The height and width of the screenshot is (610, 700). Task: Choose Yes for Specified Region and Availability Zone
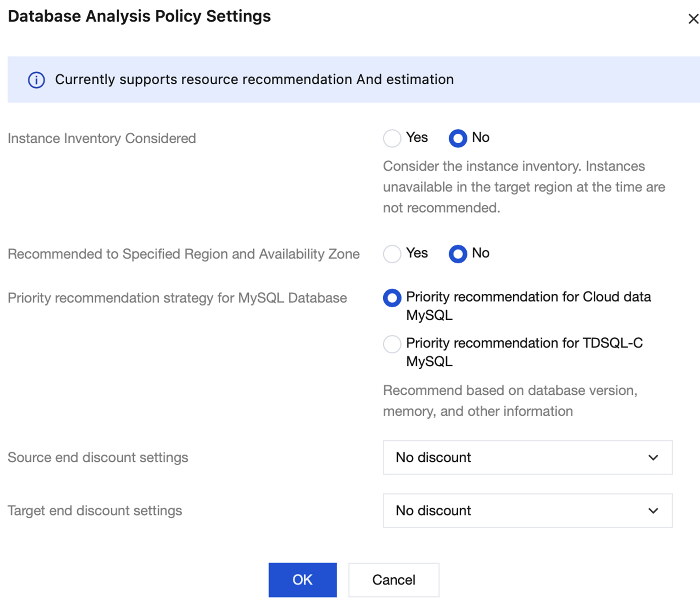pyautogui.click(x=392, y=254)
